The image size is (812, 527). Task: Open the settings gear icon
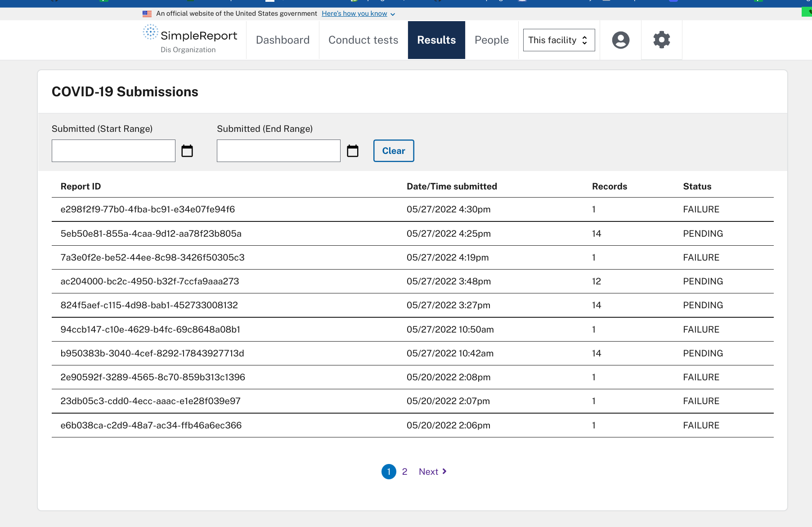click(661, 40)
